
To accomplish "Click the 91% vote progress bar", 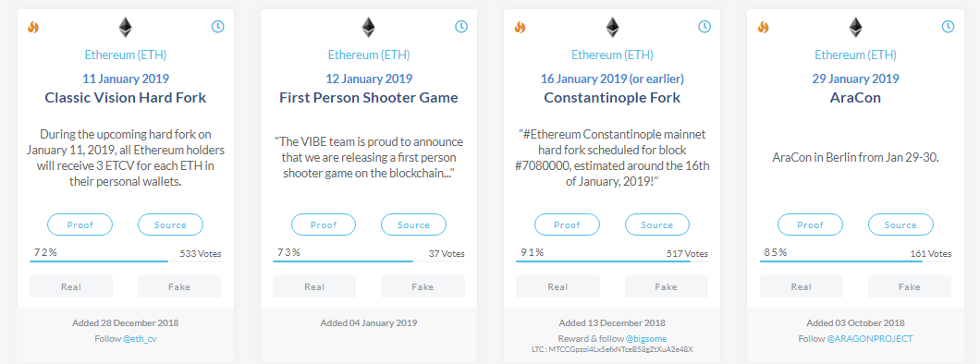I will point(612,261).
